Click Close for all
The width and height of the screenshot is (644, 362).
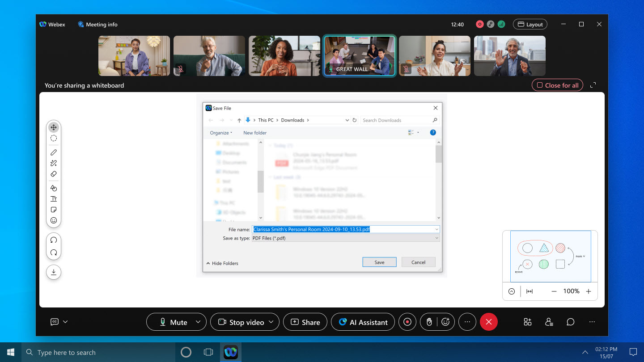coord(557,85)
